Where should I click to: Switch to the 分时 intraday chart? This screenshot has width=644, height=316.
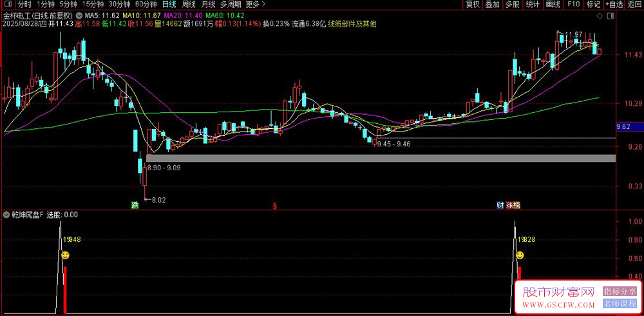pos(24,5)
